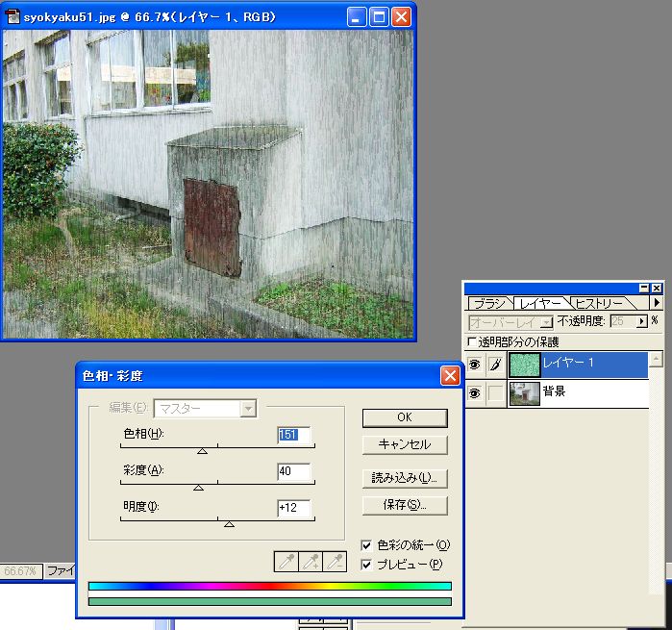Toggle the プレビュー checkbox
The width and height of the screenshot is (672, 630).
(366, 565)
